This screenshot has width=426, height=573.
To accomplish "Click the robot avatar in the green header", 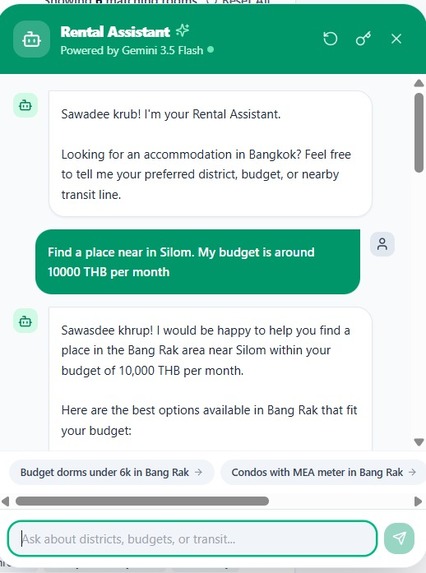I will [31, 39].
